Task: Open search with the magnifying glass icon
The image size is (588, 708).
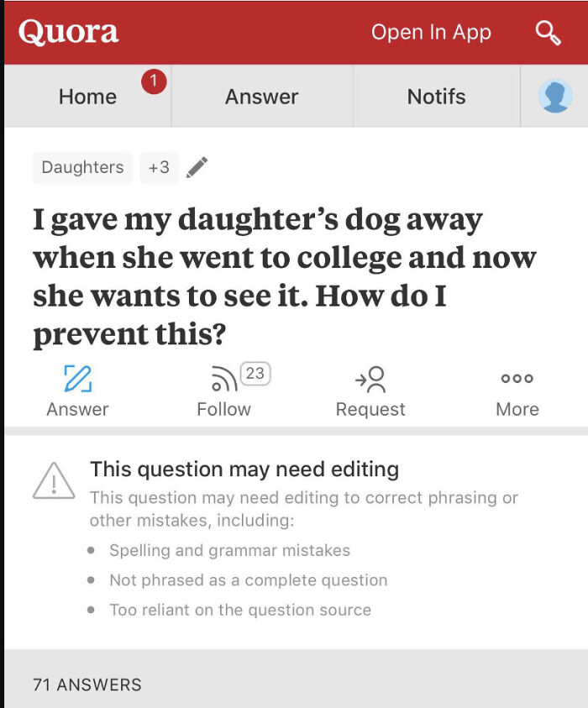Action: 549,33
